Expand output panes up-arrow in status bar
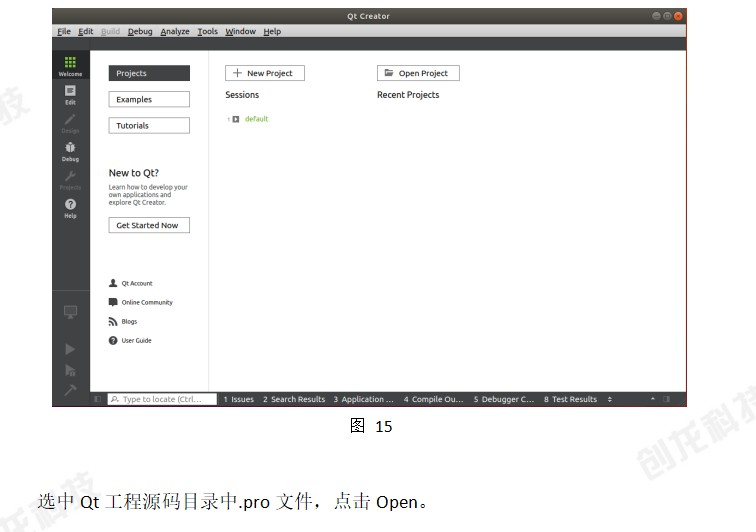Viewport: 756px width, 532px height. pyautogui.click(x=653, y=399)
